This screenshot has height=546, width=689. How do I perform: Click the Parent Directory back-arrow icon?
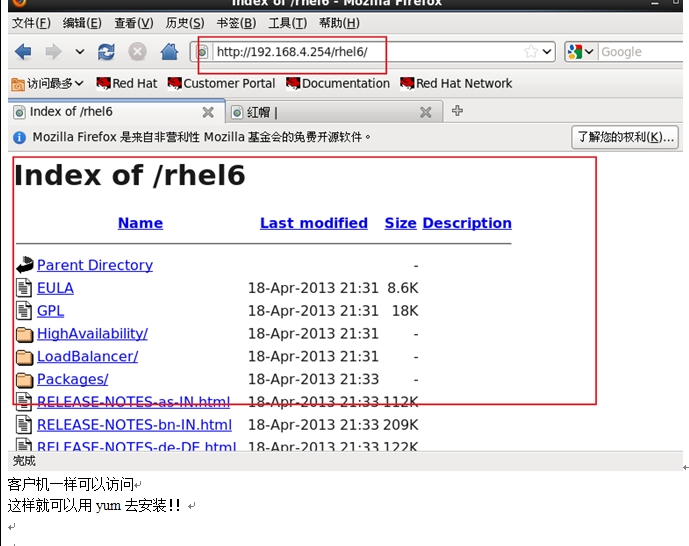click(x=25, y=265)
